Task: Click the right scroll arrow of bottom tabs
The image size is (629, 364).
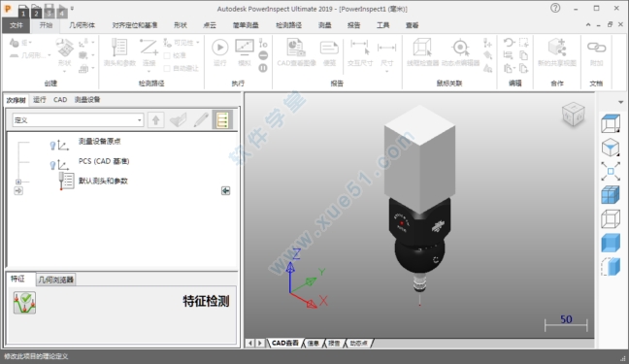Action: coord(259,344)
